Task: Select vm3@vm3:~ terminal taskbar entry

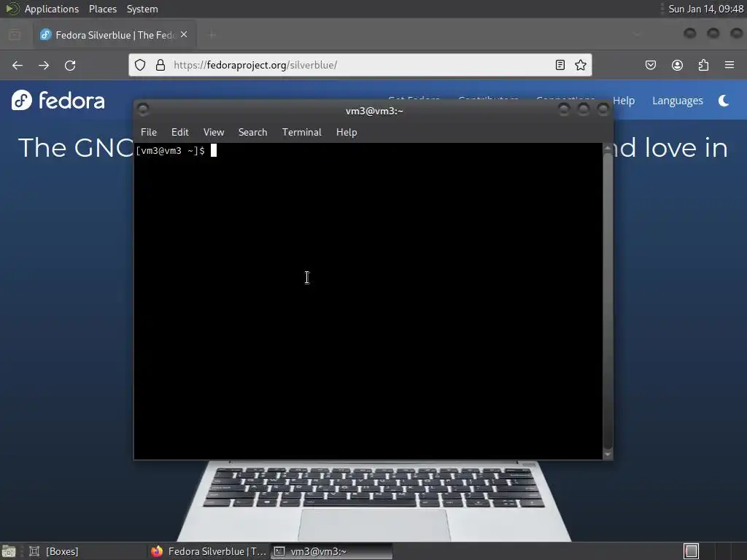Action: pos(332,551)
